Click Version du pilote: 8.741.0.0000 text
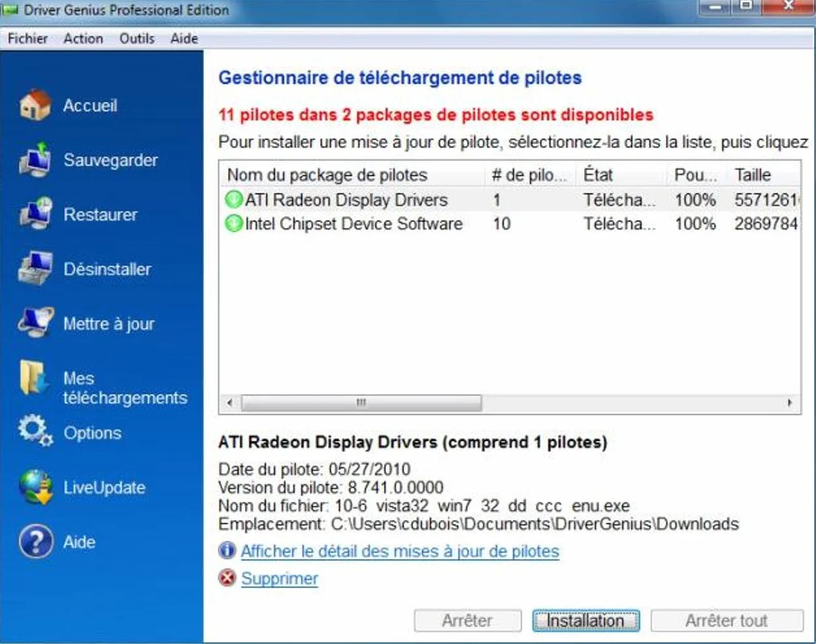 click(x=331, y=488)
